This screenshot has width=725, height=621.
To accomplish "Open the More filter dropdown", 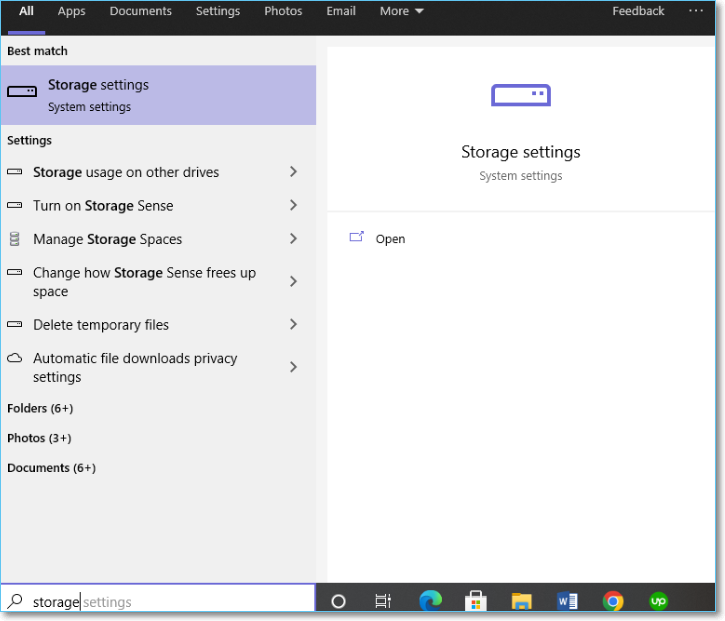I will 401,11.
